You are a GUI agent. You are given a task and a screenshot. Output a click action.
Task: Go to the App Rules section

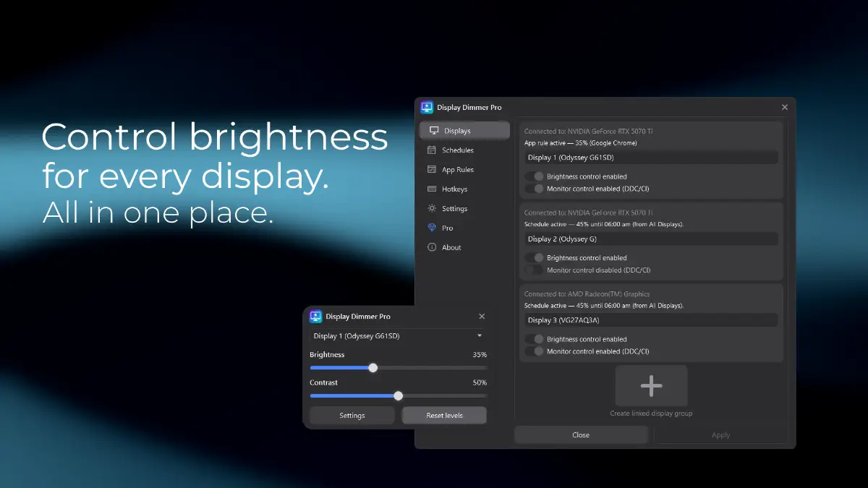coord(464,170)
